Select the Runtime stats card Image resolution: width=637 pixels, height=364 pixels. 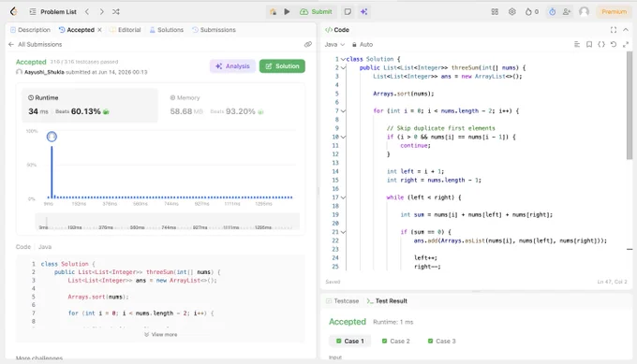pos(90,105)
